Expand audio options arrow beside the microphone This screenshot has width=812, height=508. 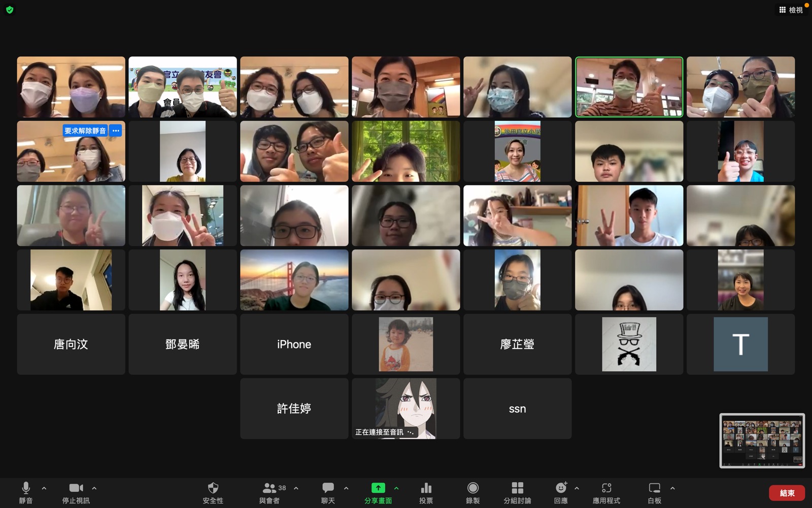click(44, 488)
